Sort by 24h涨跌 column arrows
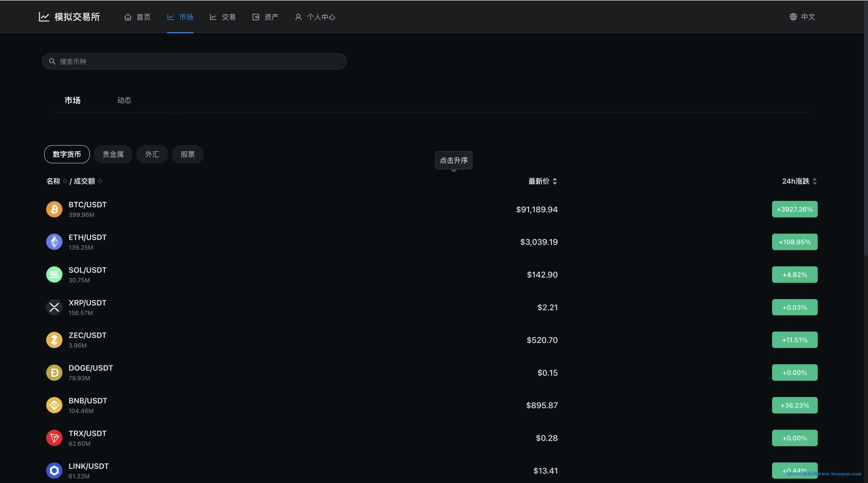This screenshot has width=868, height=483. [814, 181]
